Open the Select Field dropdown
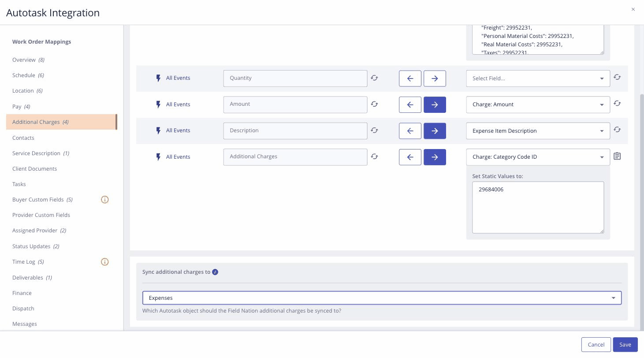This screenshot has height=358, width=644. pyautogui.click(x=538, y=78)
